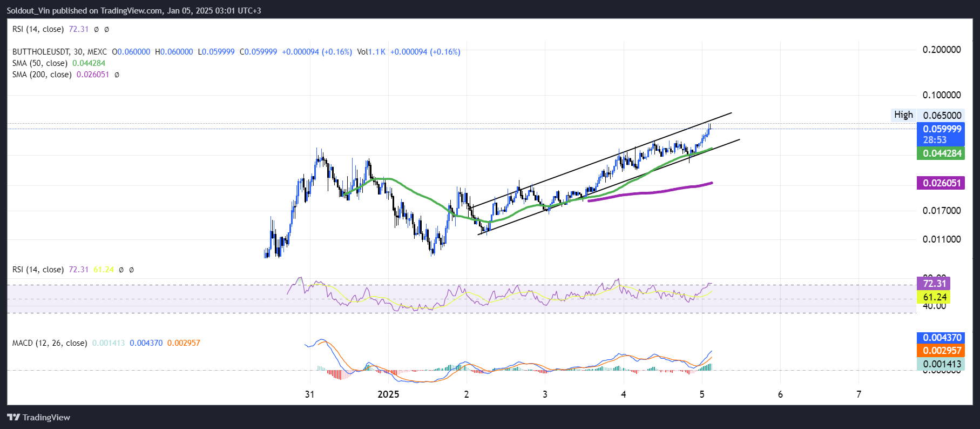Select the lower pane RSI (14, close) legend
The width and height of the screenshot is (980, 429).
click(38, 269)
